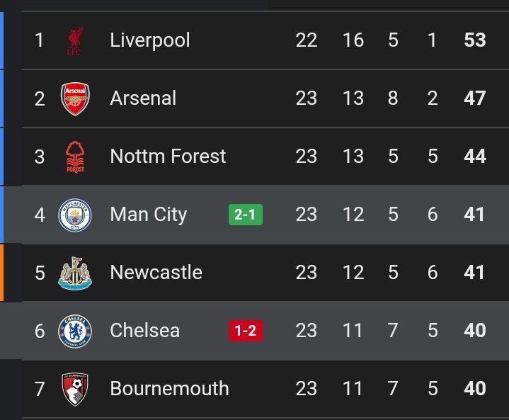
Task: Select the Nottm Forest team name
Action: (168, 157)
